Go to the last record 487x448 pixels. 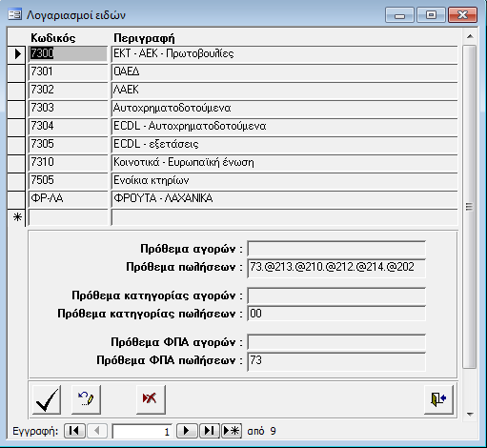(209, 431)
